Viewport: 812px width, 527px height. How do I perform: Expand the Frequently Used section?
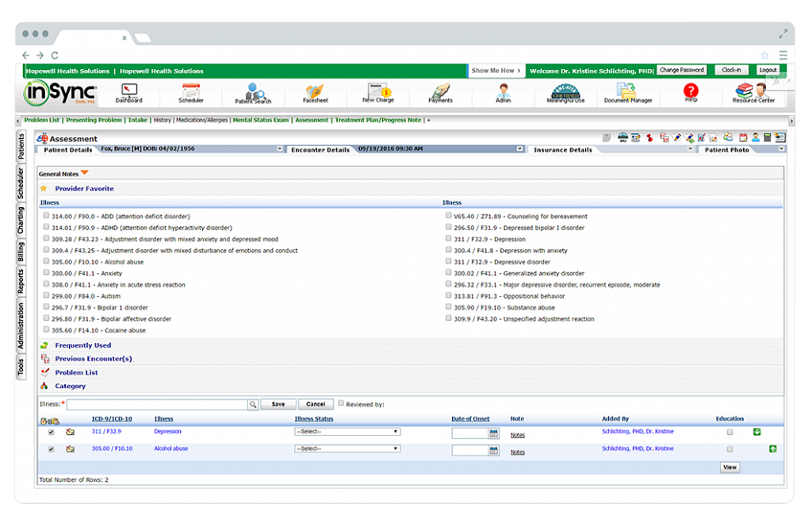point(82,345)
